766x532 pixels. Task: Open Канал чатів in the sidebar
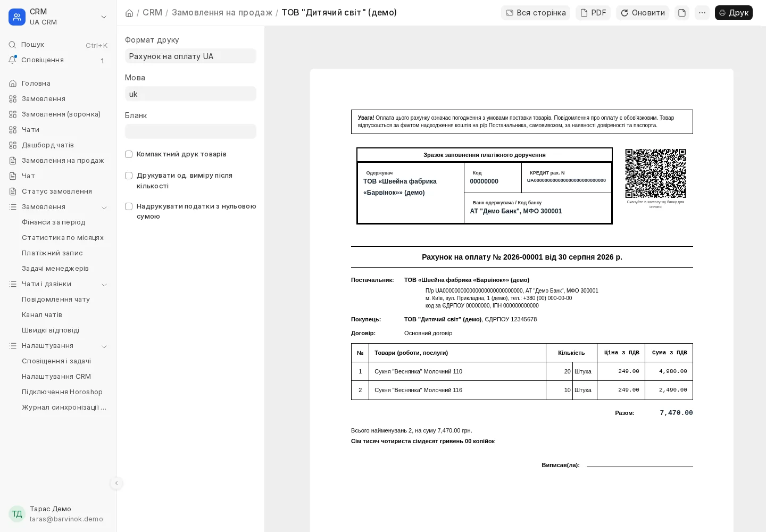pos(42,315)
